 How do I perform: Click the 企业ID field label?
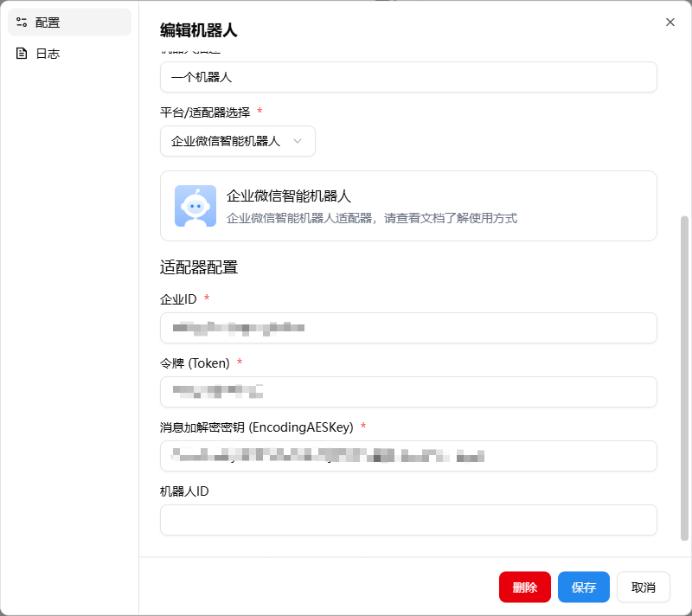point(178,299)
